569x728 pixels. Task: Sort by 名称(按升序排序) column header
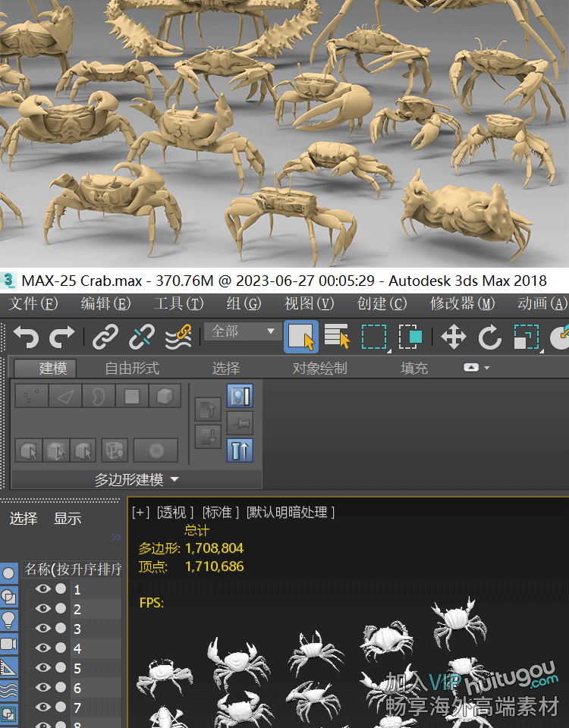pyautogui.click(x=73, y=570)
